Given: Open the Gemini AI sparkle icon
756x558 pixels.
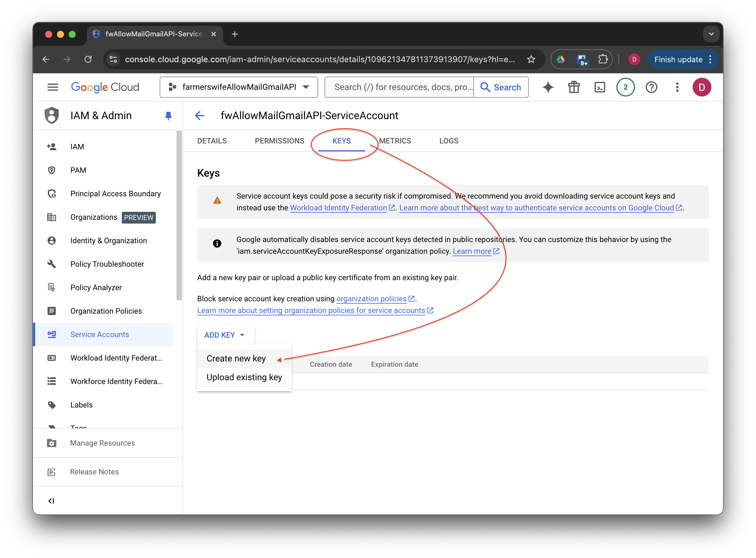Looking at the screenshot, I should [x=548, y=87].
